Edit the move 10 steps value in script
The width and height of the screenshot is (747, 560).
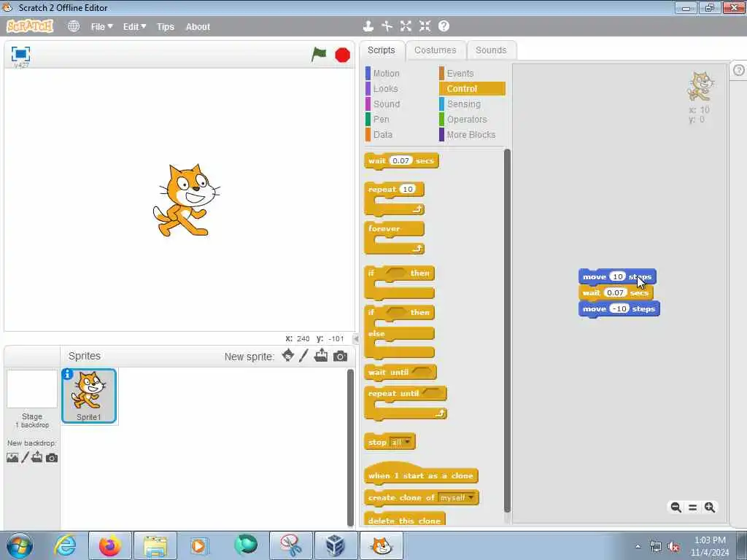coord(617,276)
